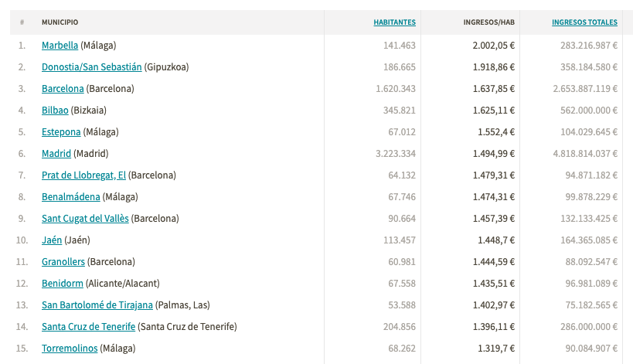Open the Marbella municipality link
The width and height of the screenshot is (633, 364).
pos(60,45)
